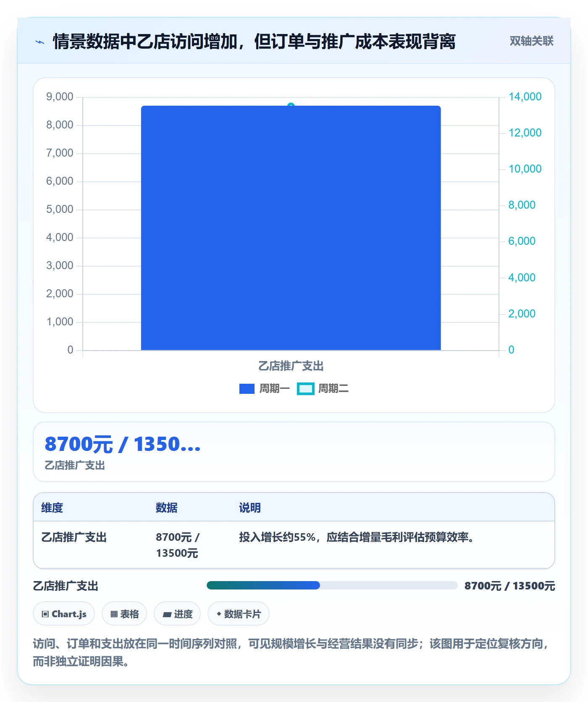Click the 表格 tag

tap(124, 613)
